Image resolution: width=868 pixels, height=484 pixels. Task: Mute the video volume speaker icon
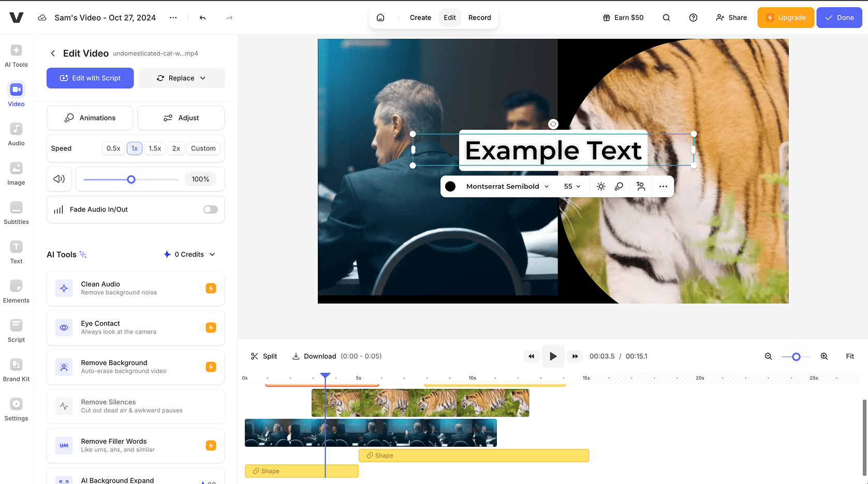(x=59, y=179)
